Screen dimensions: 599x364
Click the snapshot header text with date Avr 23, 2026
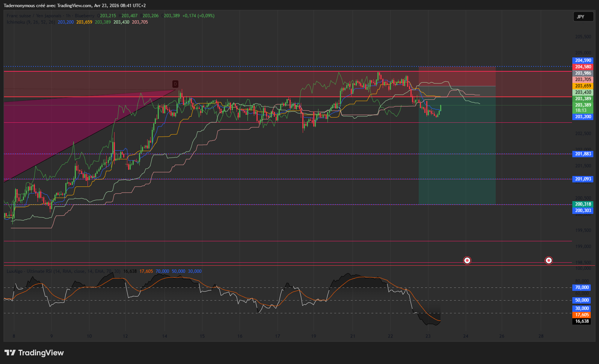[75, 6]
